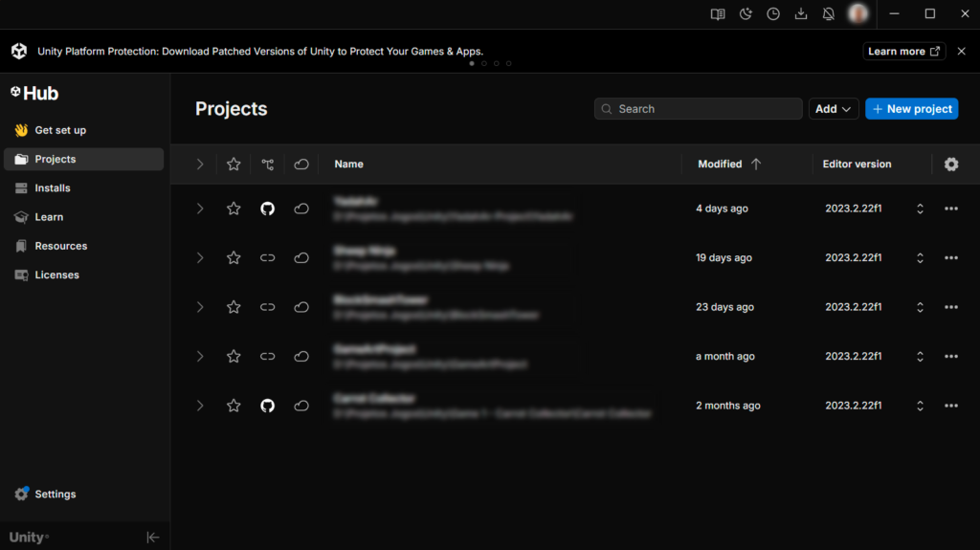Open more options for 4 days ago project
The width and height of the screenshot is (980, 550).
951,209
